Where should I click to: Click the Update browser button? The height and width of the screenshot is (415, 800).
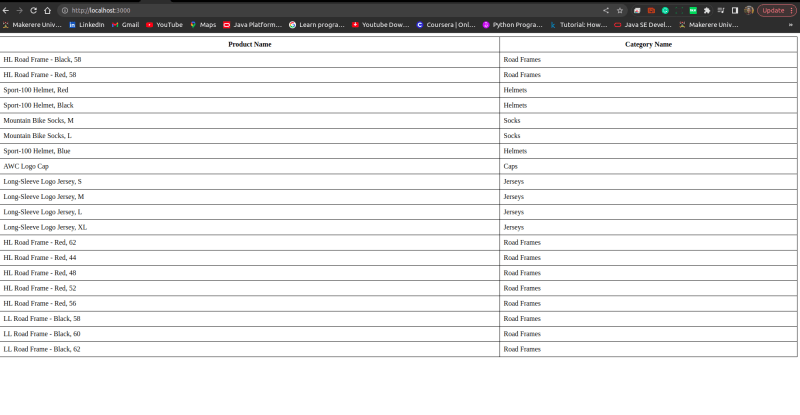click(x=773, y=10)
